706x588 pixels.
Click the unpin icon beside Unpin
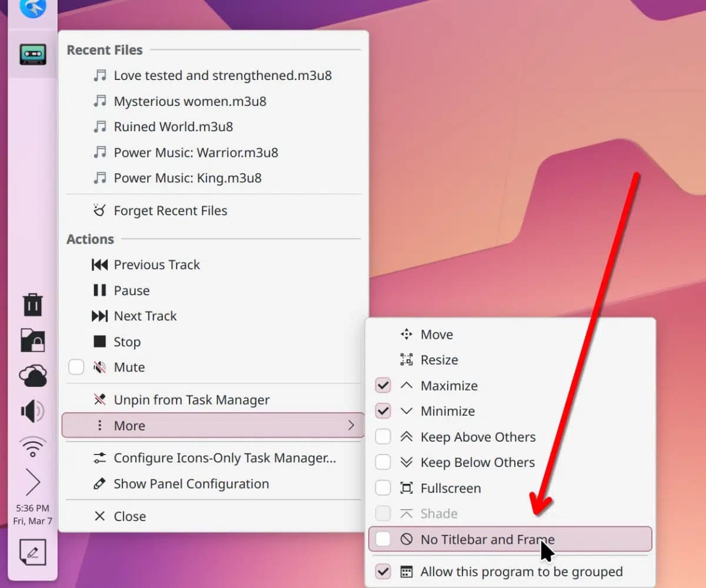[100, 400]
